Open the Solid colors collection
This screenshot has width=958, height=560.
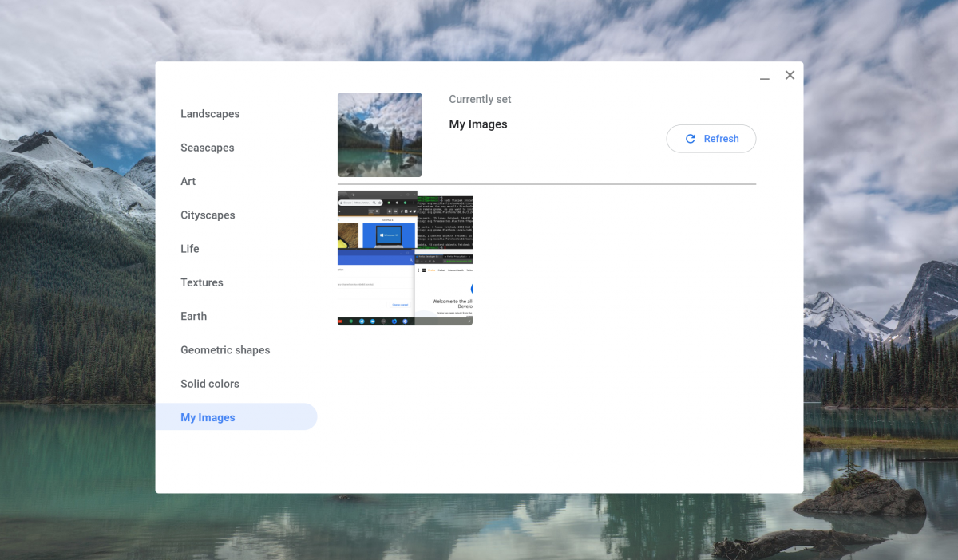click(x=210, y=384)
